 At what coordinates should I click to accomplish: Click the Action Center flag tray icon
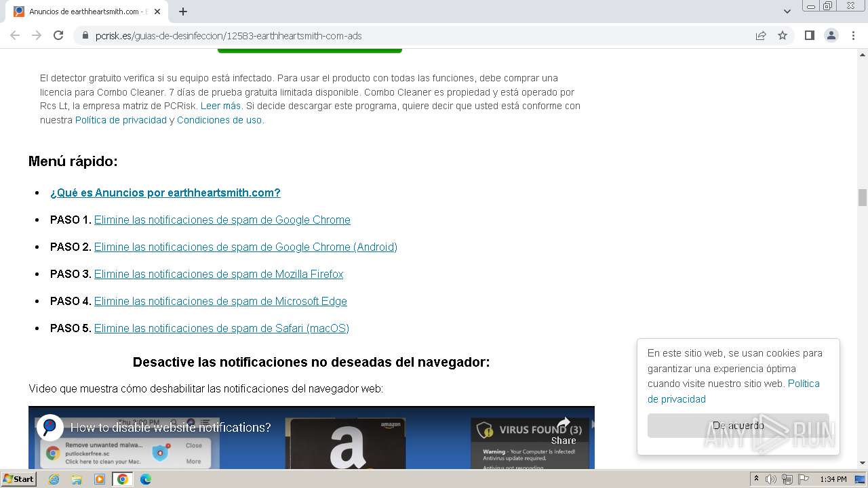pos(804,479)
